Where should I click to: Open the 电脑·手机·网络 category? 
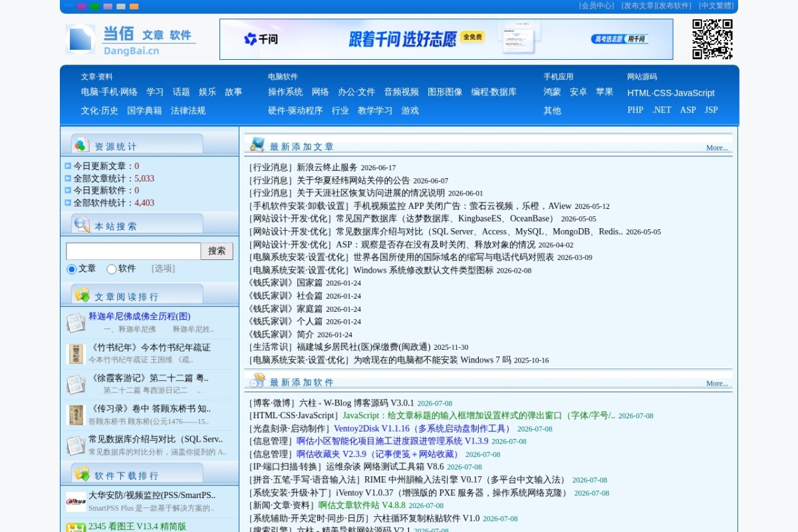tap(109, 92)
